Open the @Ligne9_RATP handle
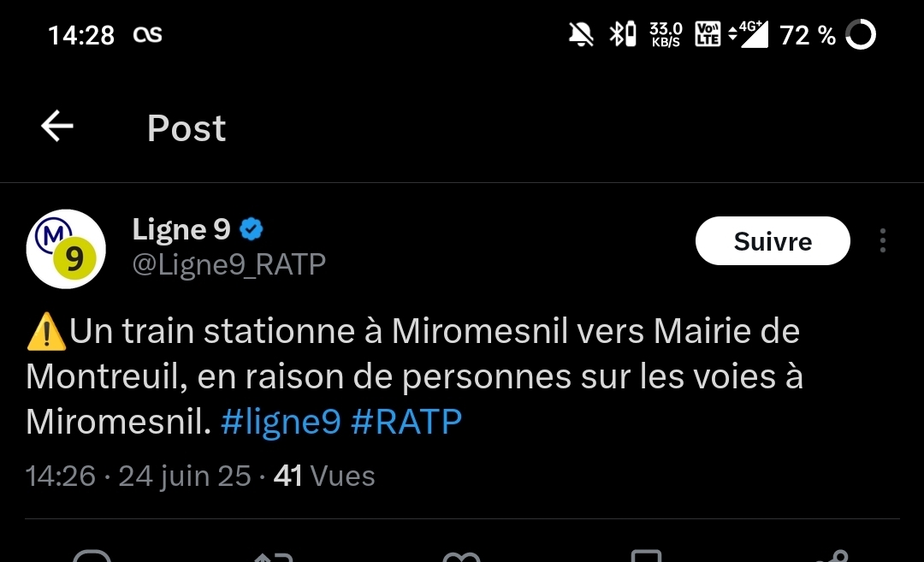 [228, 265]
